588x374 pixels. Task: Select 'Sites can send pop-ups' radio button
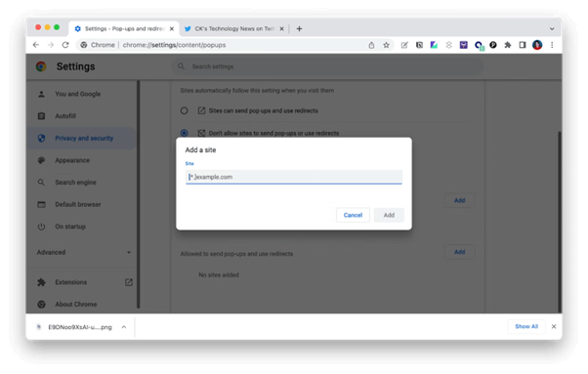point(185,111)
